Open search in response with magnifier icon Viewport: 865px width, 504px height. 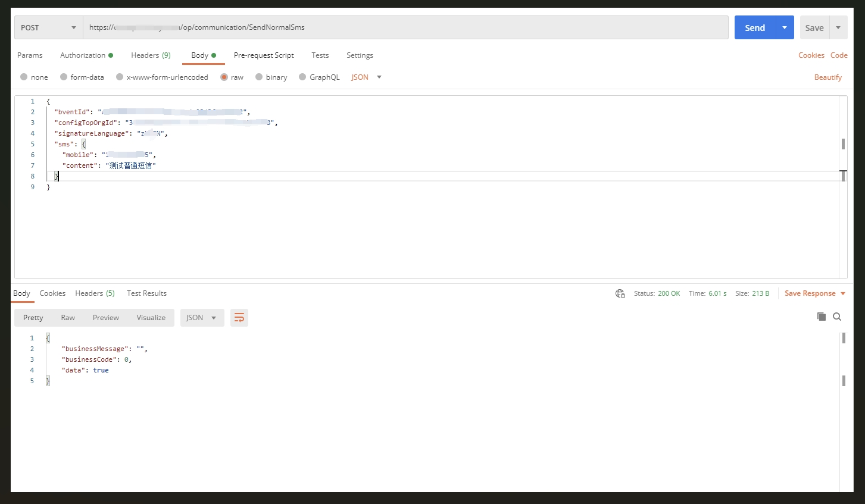point(837,317)
